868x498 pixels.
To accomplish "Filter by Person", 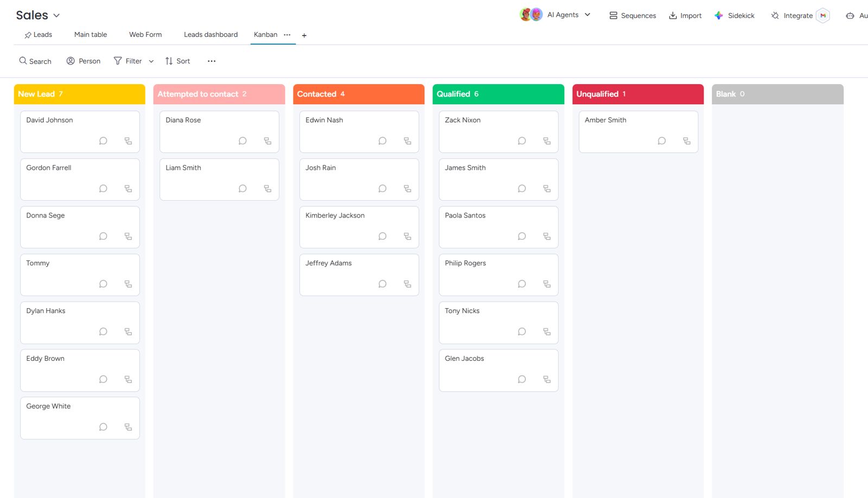I will (84, 61).
